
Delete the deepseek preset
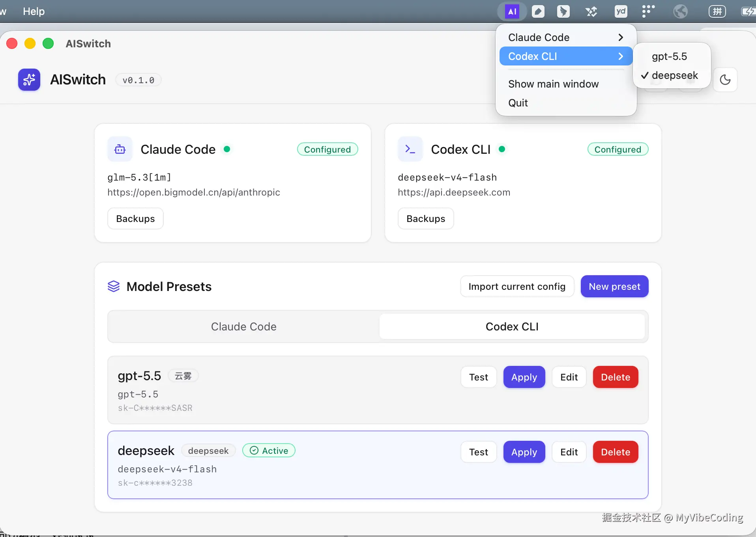pos(616,452)
